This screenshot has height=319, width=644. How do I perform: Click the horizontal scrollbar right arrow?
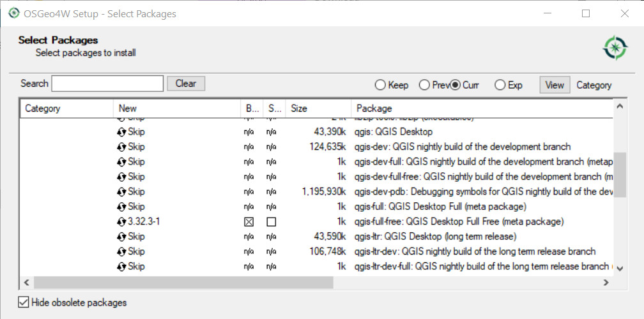(606, 282)
